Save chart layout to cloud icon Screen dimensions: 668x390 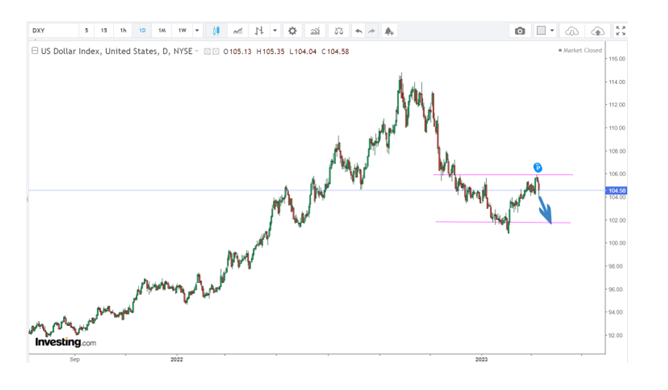(x=598, y=31)
